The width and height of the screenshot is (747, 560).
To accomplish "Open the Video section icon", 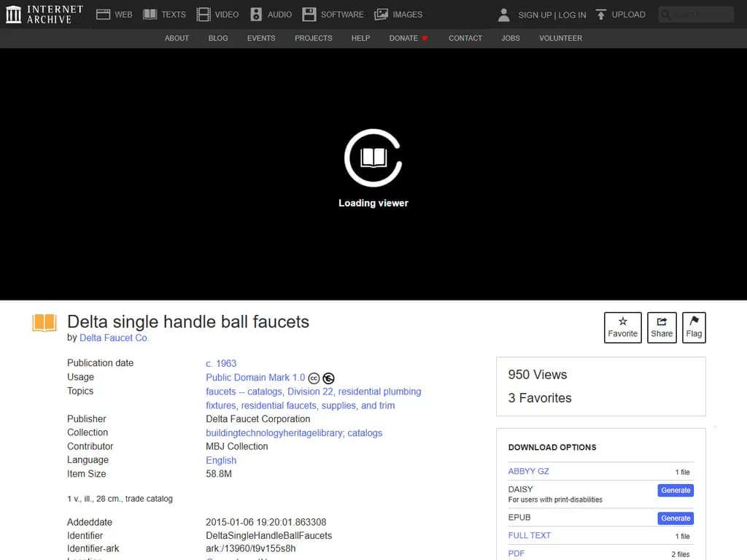I will click(x=204, y=15).
